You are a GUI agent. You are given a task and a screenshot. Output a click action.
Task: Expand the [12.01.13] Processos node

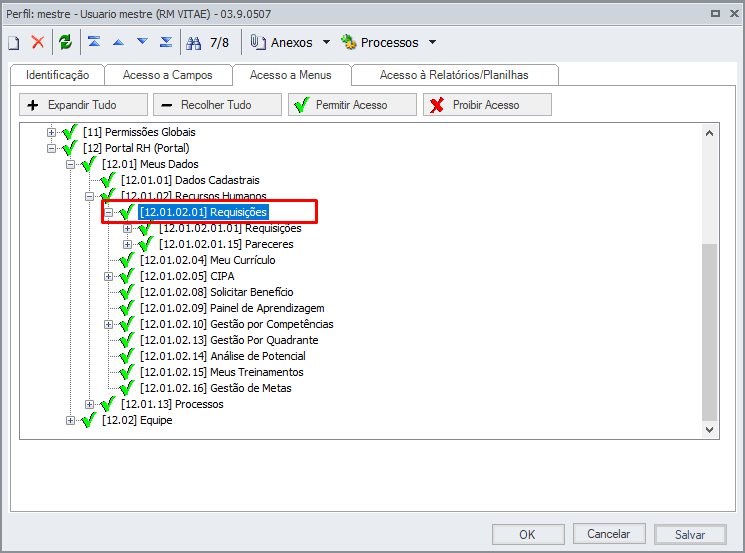tap(89, 404)
